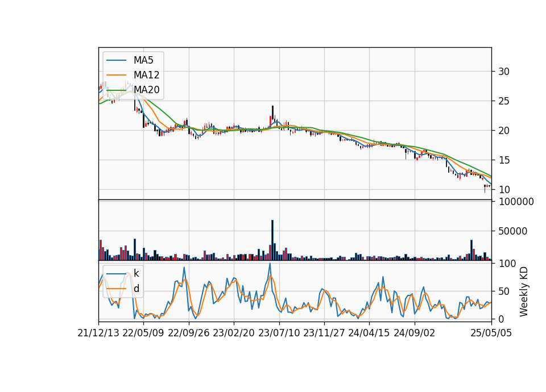Click the 23/02/20 date tick label
Viewport: 546px width, 392px height.
pos(234,333)
